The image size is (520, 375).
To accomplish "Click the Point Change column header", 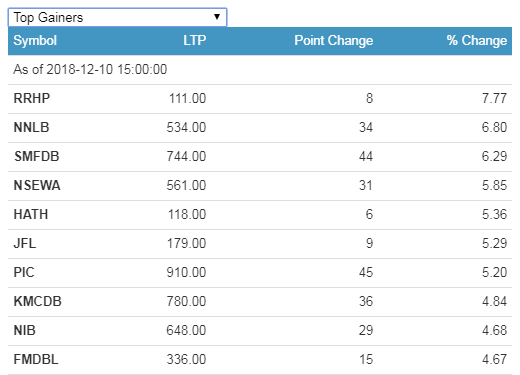I will (334, 41).
